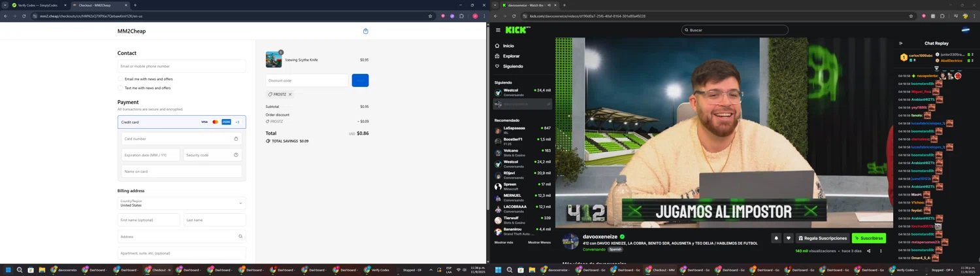Open Windows Start in left taskbar

[x=8, y=269]
